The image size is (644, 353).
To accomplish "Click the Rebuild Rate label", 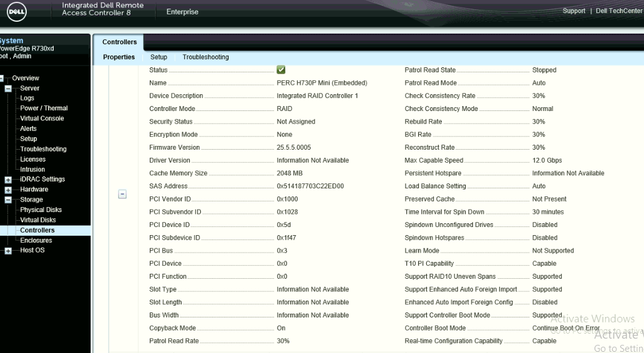I will 423,122.
